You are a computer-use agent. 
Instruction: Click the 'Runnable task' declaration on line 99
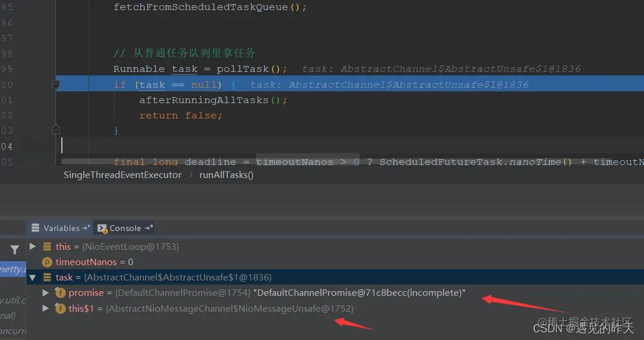155,69
